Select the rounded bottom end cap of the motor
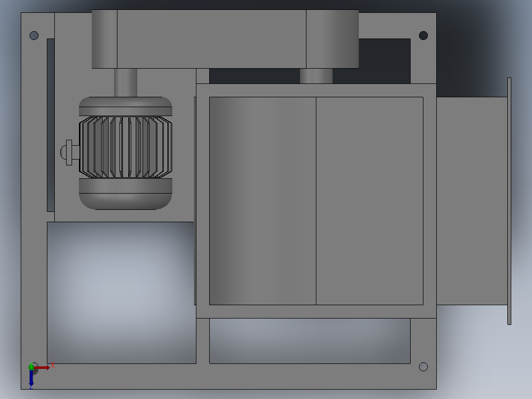The height and width of the screenshot is (399, 532). pyautogui.click(x=125, y=194)
